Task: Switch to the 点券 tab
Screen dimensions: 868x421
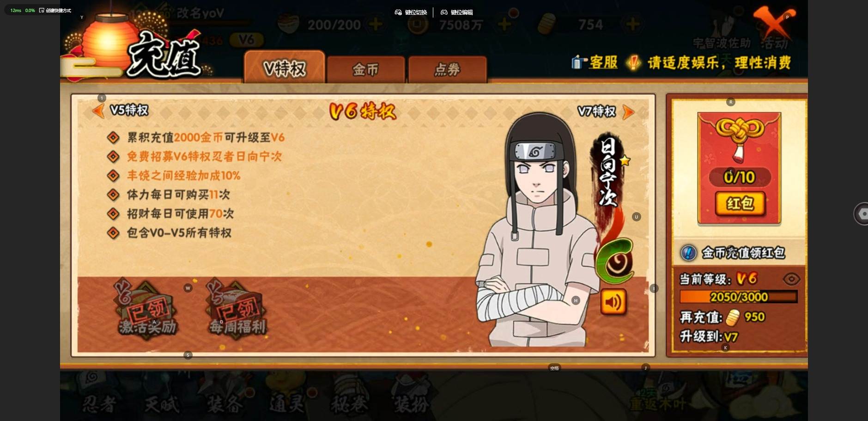Action: point(447,69)
